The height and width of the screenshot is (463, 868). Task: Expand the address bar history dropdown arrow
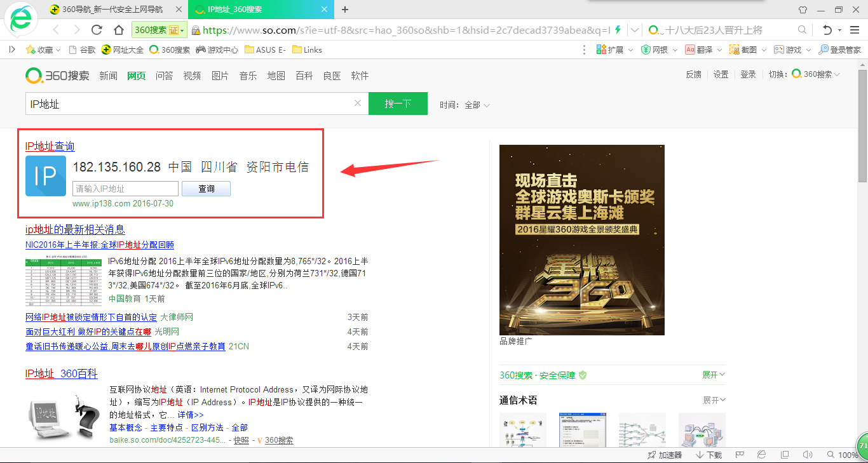click(635, 30)
